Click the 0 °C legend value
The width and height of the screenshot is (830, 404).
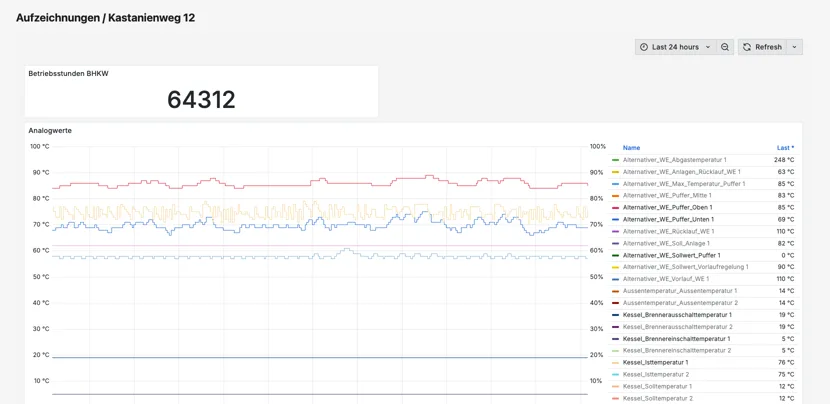pyautogui.click(x=787, y=255)
